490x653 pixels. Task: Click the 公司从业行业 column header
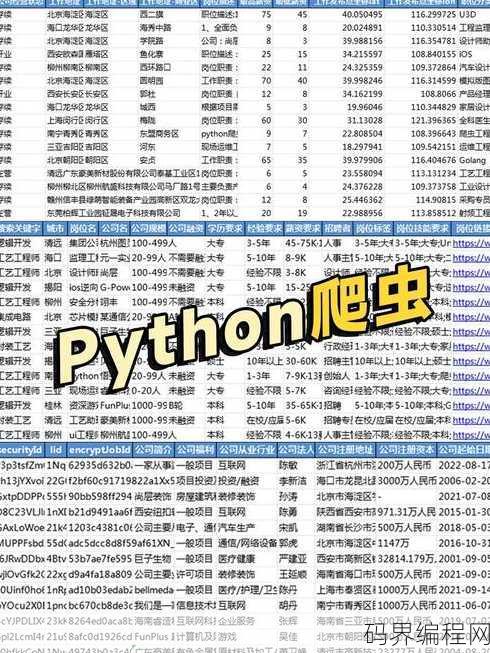tap(247, 450)
